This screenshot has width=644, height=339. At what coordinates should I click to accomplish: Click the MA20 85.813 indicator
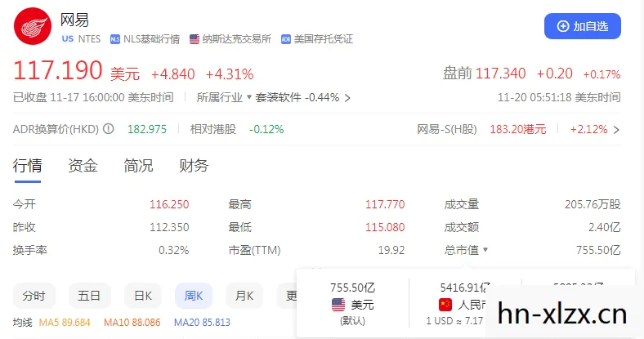pyautogui.click(x=202, y=323)
